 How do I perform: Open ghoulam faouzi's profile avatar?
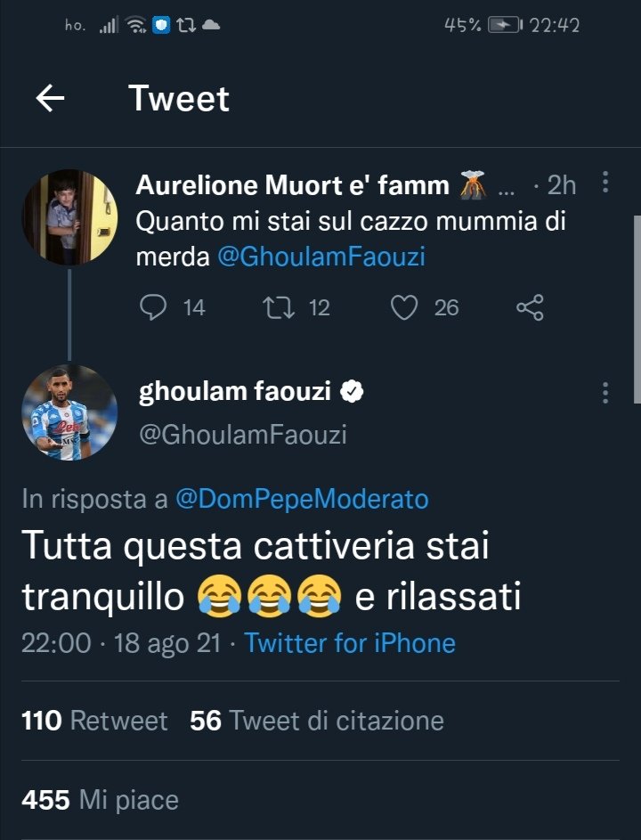click(69, 412)
